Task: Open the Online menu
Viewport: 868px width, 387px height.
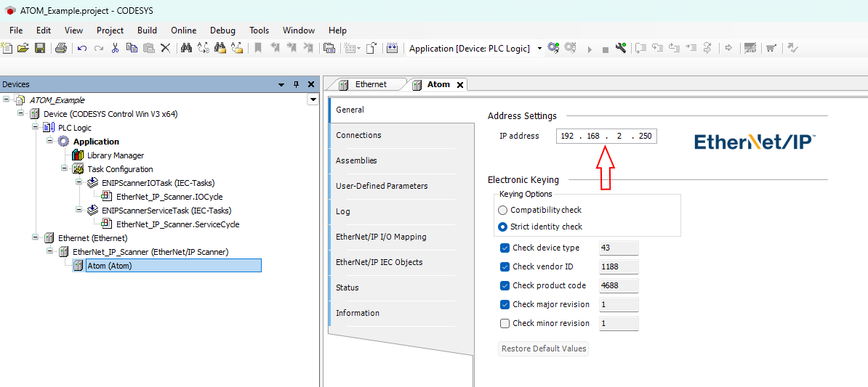Action: pyautogui.click(x=184, y=30)
